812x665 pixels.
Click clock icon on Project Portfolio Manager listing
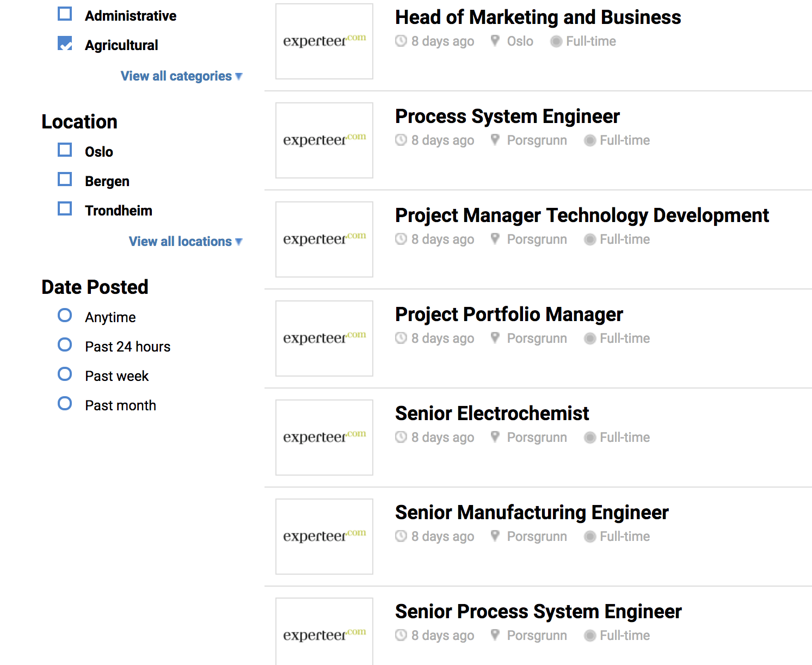(x=401, y=338)
